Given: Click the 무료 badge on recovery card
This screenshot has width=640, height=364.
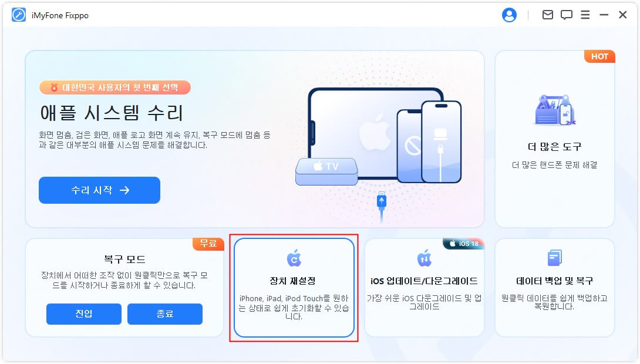Looking at the screenshot, I should [x=208, y=244].
